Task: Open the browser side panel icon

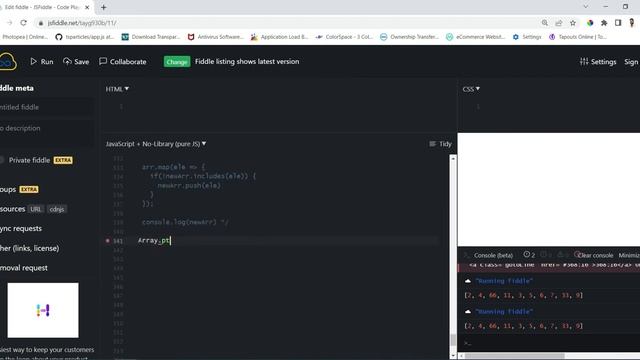Action: tap(618, 23)
